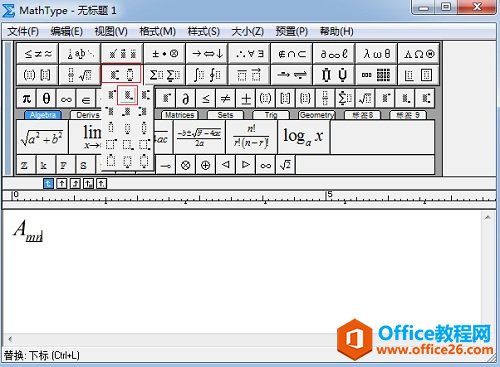Insert the less-than-or-equal symbol in small bar
The height and width of the screenshot is (367, 500).
(206, 98)
